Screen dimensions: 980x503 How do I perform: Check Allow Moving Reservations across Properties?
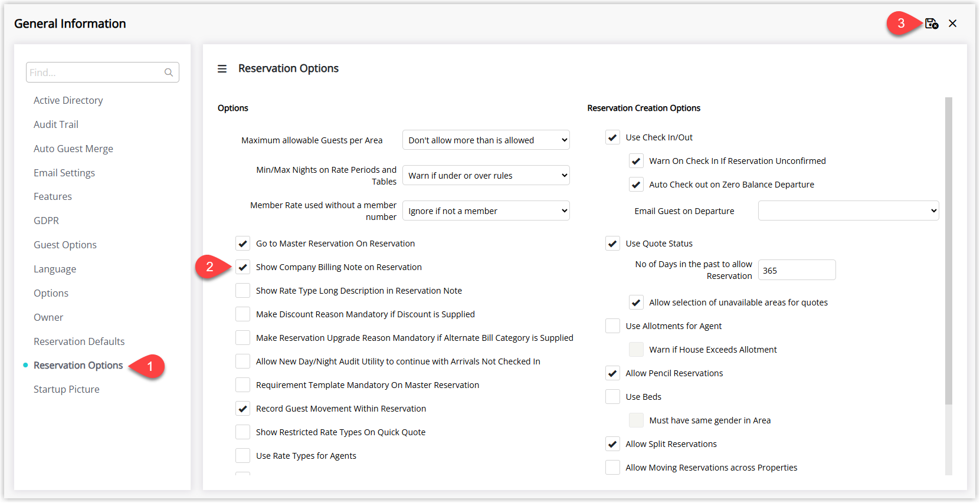pyautogui.click(x=612, y=468)
